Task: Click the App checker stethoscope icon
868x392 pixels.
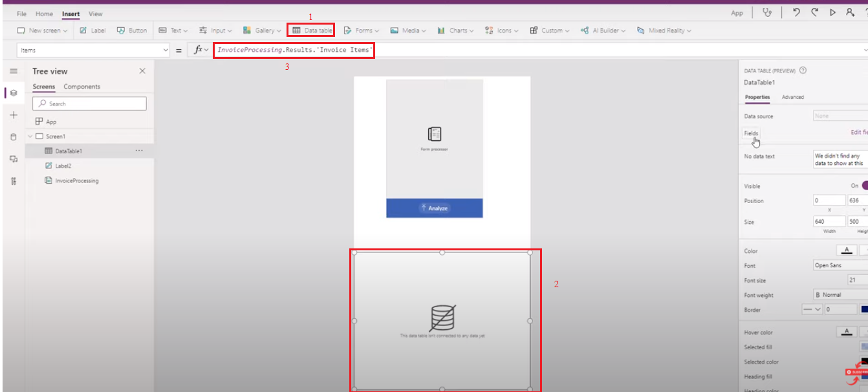Action: [768, 12]
